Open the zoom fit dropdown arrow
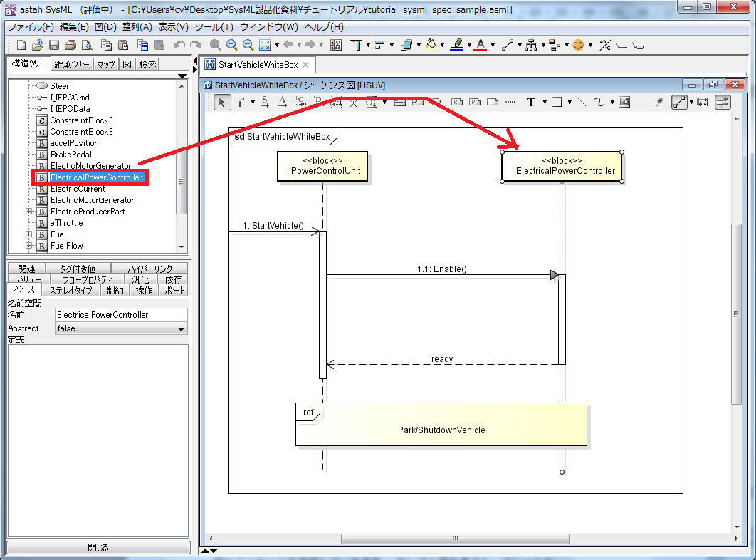The image size is (756, 560). coord(277,45)
